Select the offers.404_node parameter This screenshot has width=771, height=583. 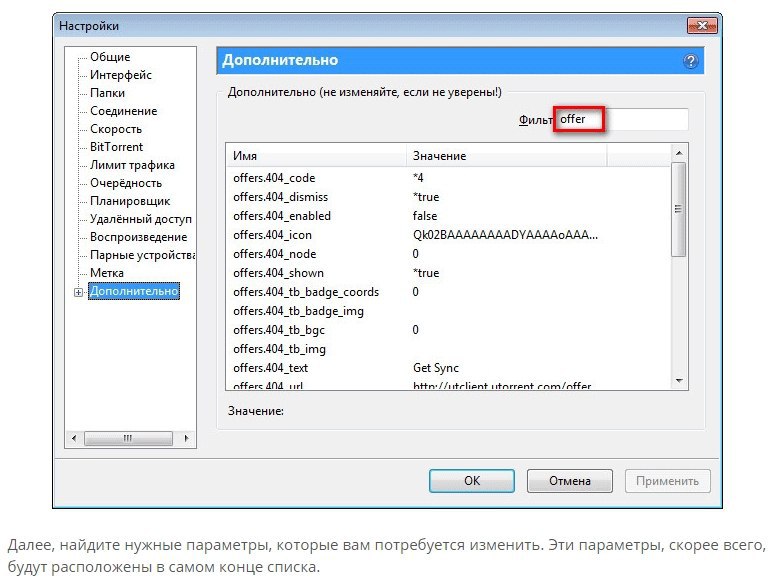tap(448, 254)
